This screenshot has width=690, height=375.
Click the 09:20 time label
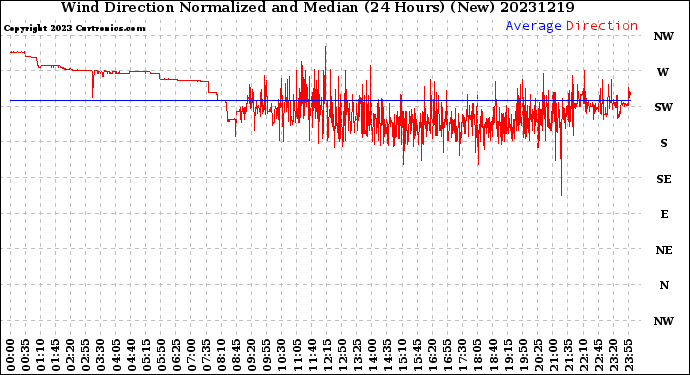click(252, 355)
